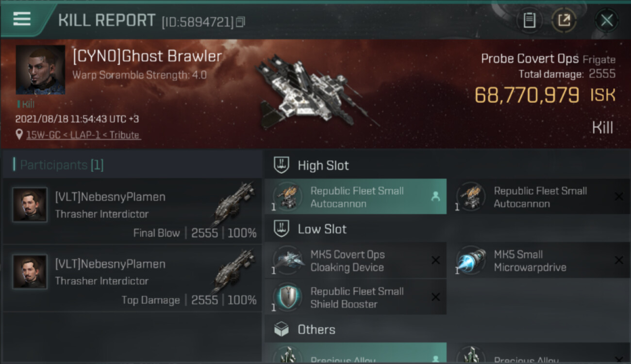Open the hamburger menu
The height and width of the screenshot is (364, 631).
point(22,19)
